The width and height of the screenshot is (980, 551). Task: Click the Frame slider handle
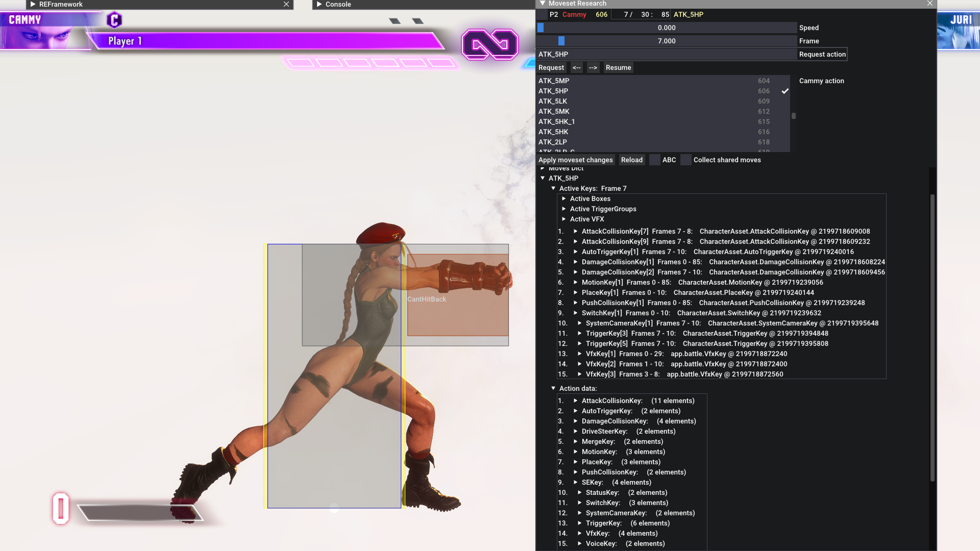(561, 41)
